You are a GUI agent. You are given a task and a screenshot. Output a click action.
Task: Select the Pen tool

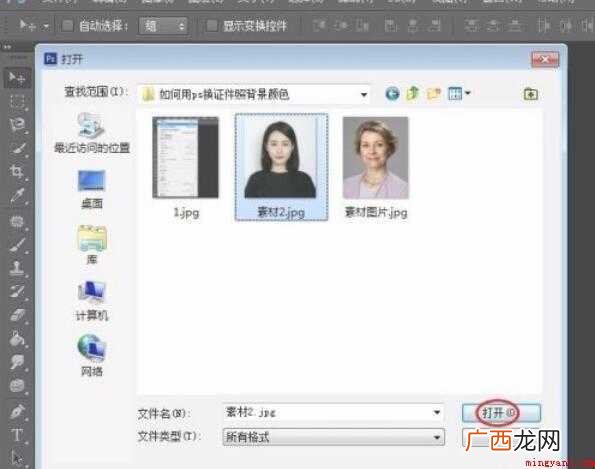point(17,411)
